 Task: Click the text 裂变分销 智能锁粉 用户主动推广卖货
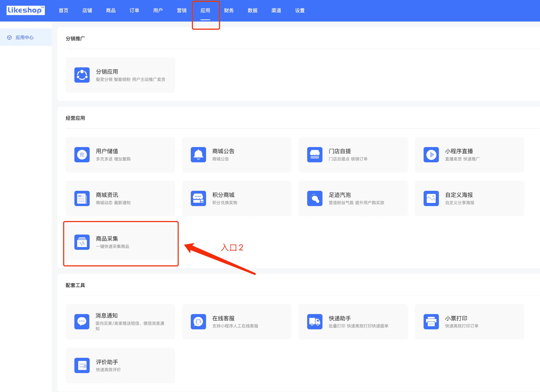130,80
